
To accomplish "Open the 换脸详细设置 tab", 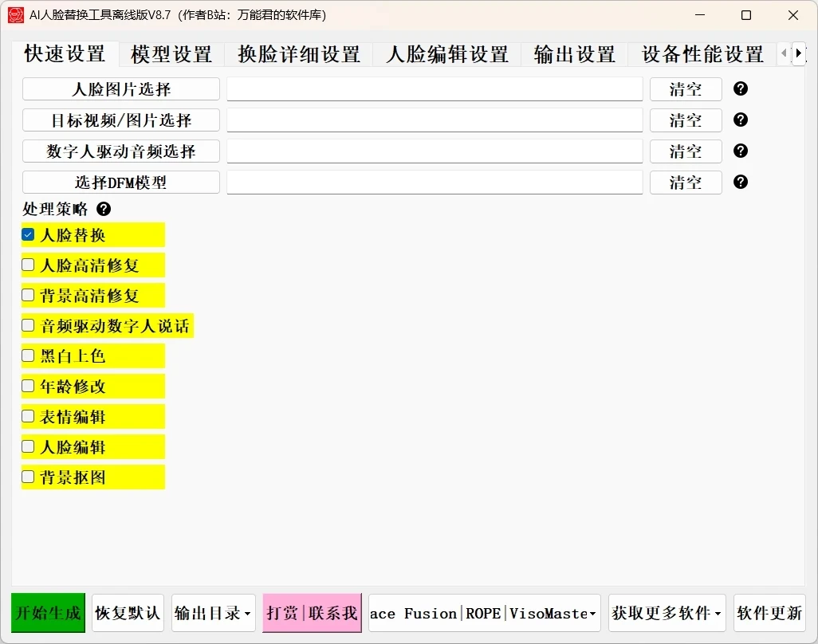I will coord(299,54).
